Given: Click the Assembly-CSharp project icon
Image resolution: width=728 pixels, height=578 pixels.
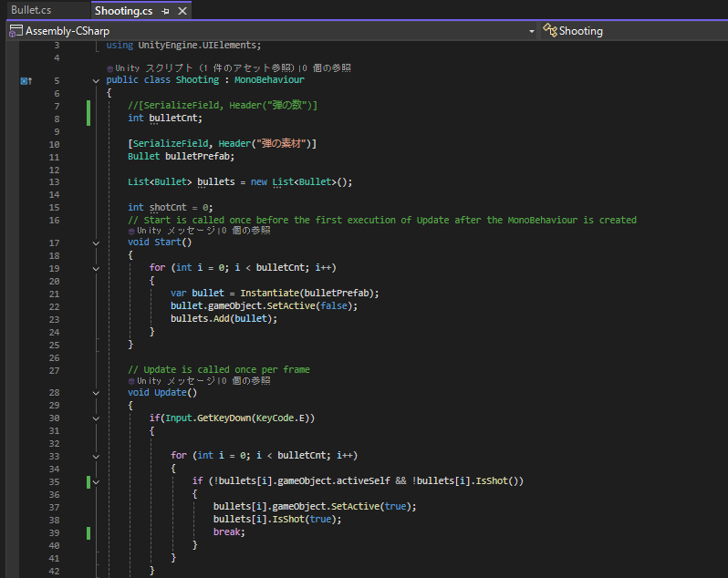Looking at the screenshot, I should (x=16, y=31).
